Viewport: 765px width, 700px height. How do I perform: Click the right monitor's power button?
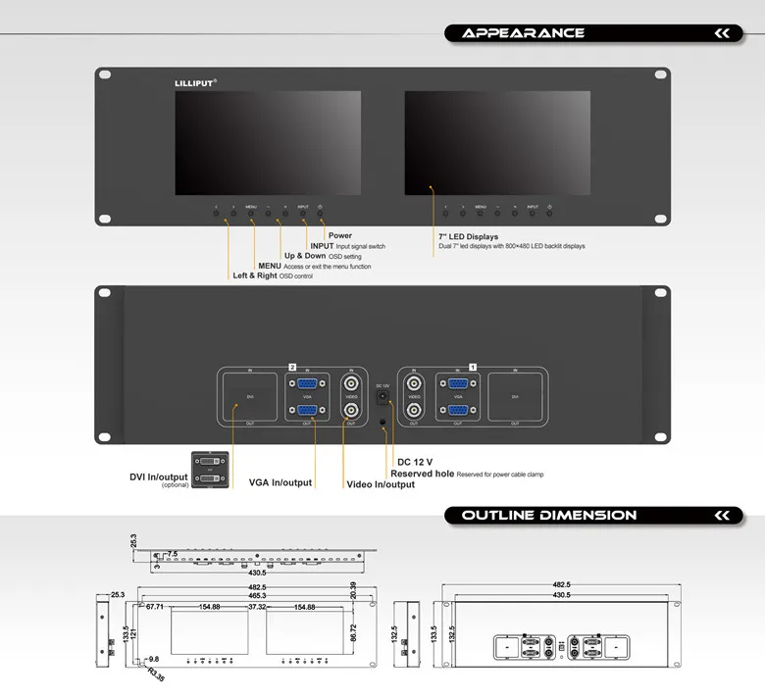click(x=549, y=213)
